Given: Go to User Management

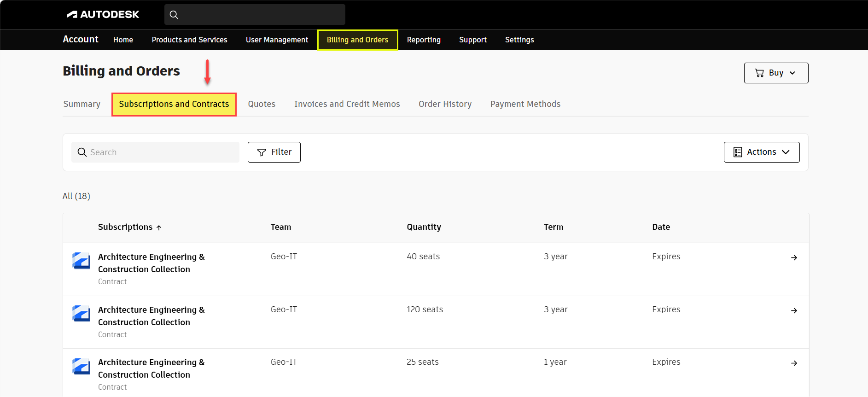Looking at the screenshot, I should click(277, 40).
